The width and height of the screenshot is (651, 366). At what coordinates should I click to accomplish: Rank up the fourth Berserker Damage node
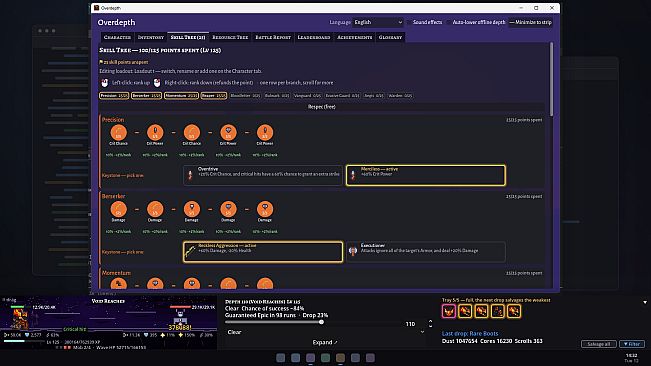(228, 209)
